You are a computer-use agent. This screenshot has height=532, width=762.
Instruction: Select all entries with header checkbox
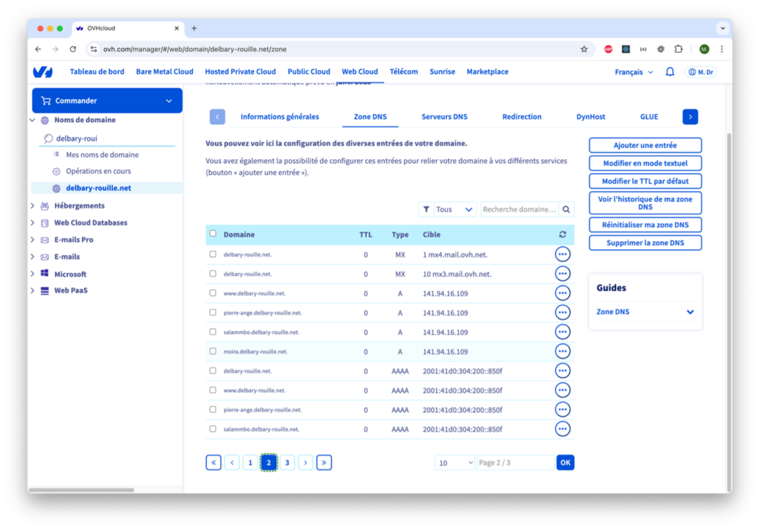pyautogui.click(x=213, y=234)
